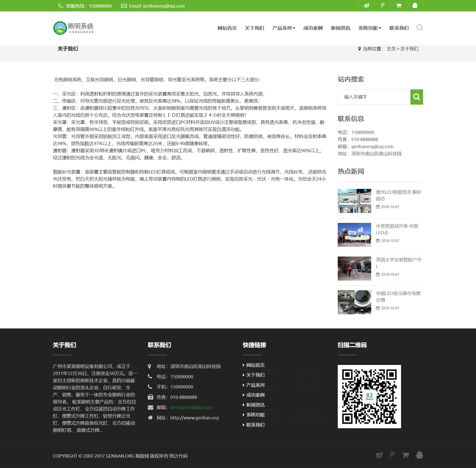This screenshot has height=468, width=476.
Task: Expand the 系统功能 dropdown menu
Action: coord(369,28)
